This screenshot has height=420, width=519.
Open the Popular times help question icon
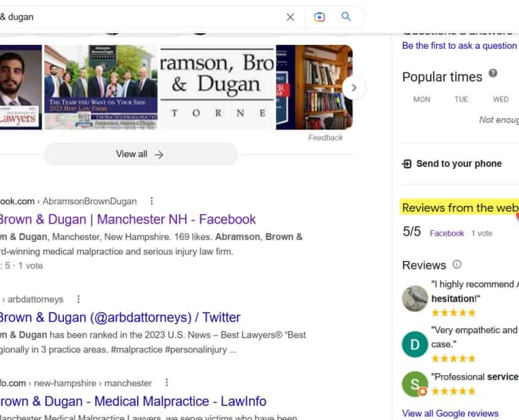tap(493, 73)
